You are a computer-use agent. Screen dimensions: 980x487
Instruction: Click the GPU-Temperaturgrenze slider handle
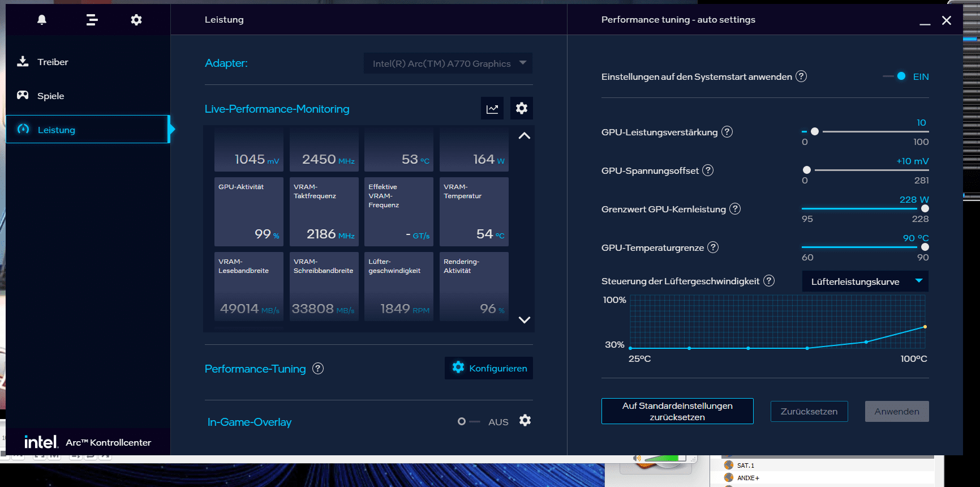[925, 247]
